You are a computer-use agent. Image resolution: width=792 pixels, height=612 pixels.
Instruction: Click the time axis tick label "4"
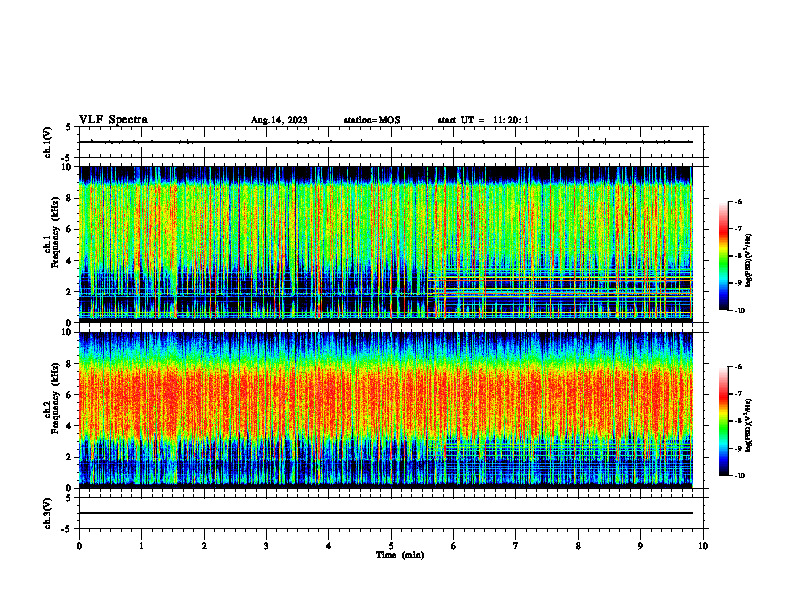[x=329, y=546]
